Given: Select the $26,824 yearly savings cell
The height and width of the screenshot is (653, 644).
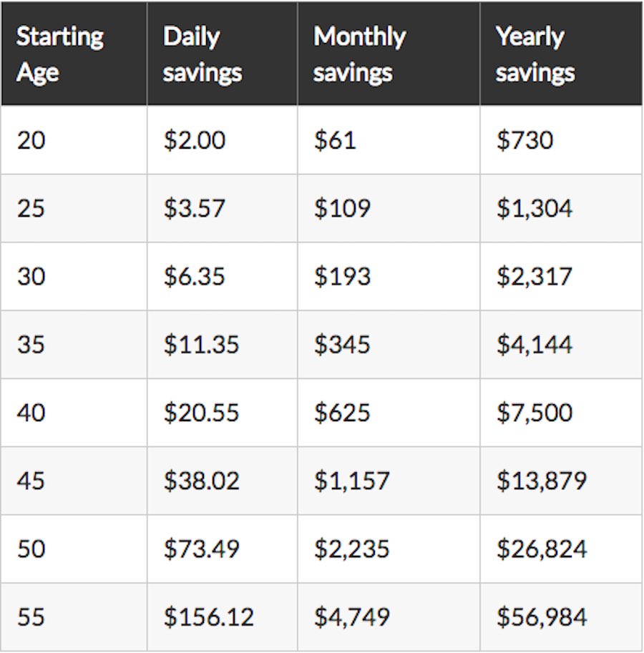Looking at the screenshot, I should click(x=542, y=549).
